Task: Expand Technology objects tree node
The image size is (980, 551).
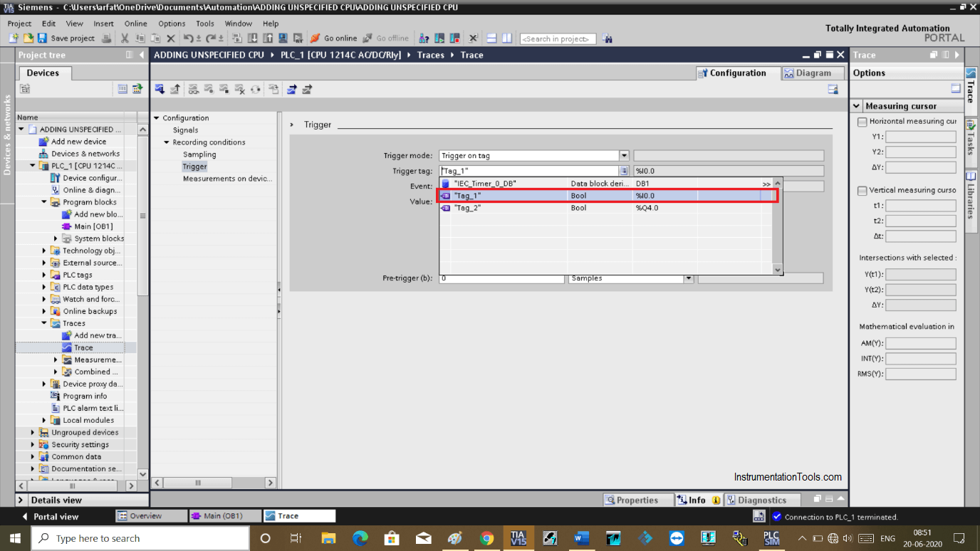Action: [44, 251]
